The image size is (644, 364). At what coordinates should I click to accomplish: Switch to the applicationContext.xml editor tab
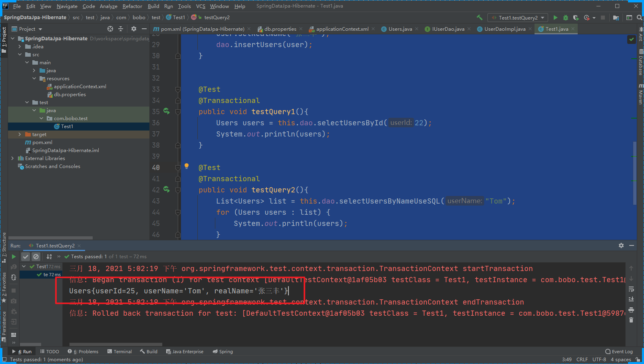coord(342,29)
